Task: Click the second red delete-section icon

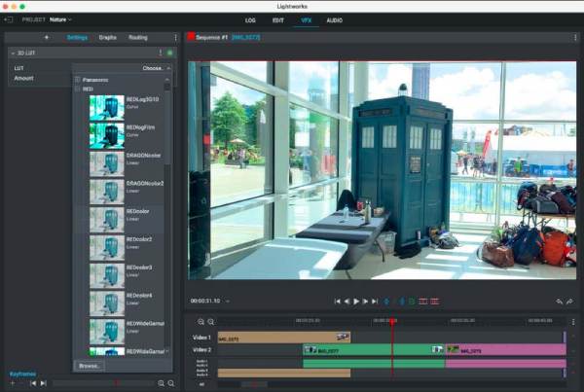Action: tap(435, 302)
